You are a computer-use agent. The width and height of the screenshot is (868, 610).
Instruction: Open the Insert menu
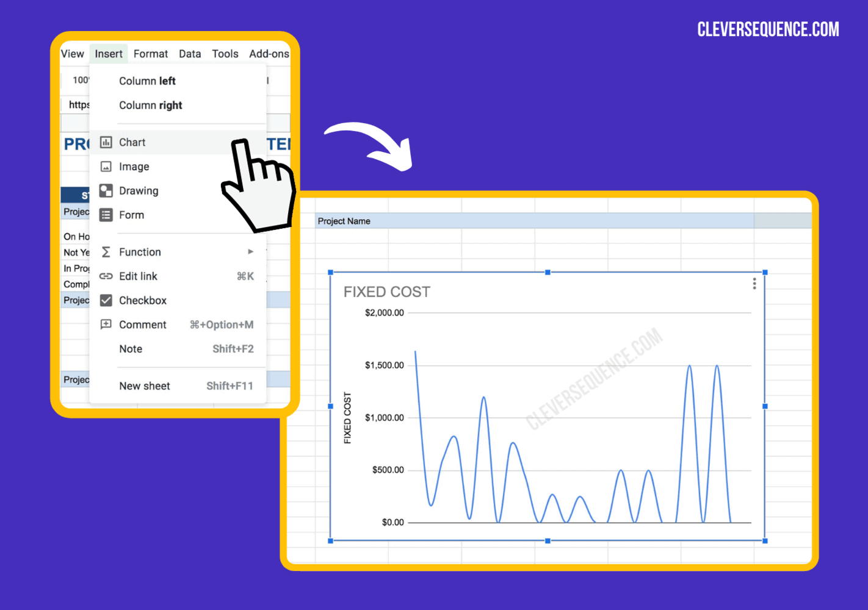pyautogui.click(x=109, y=54)
